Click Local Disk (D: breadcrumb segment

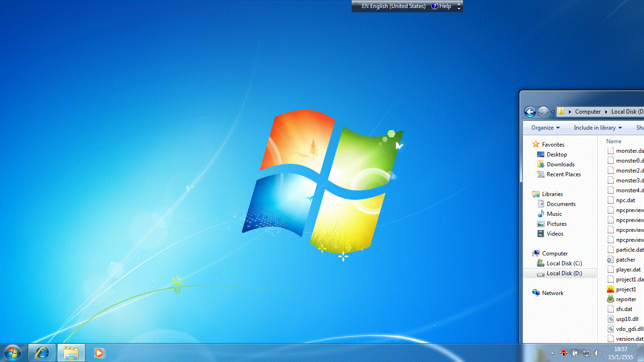(x=627, y=112)
